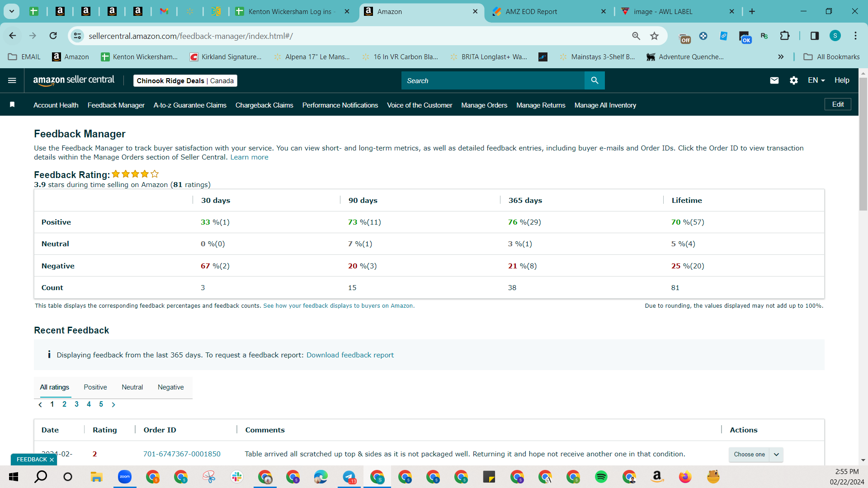Go to feedback page 5
Screen dimensions: 868x488
click(101, 404)
